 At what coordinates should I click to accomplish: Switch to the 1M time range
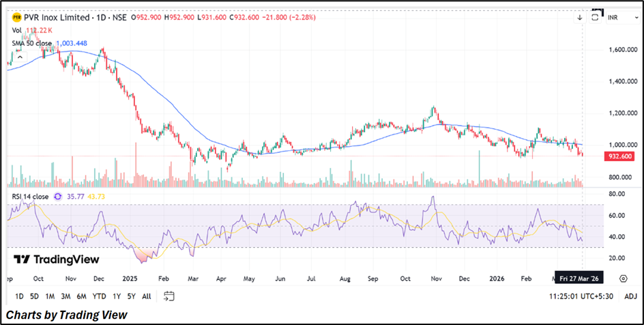(x=50, y=296)
